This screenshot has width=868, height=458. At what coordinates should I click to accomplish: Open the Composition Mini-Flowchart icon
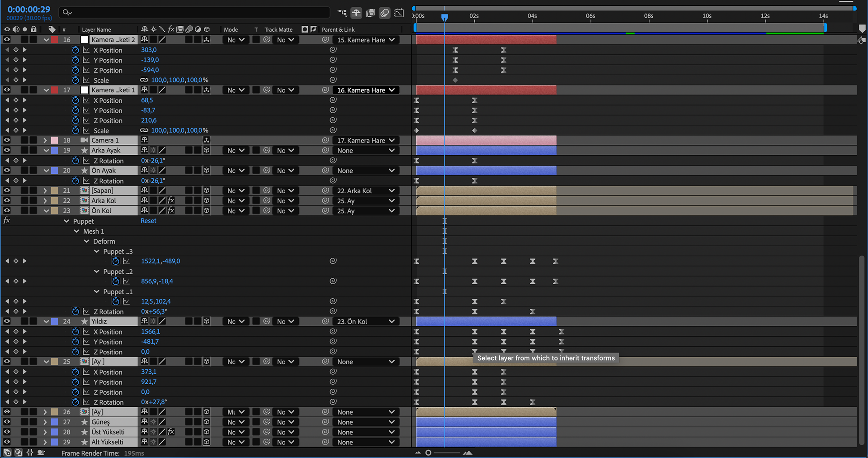pos(342,13)
